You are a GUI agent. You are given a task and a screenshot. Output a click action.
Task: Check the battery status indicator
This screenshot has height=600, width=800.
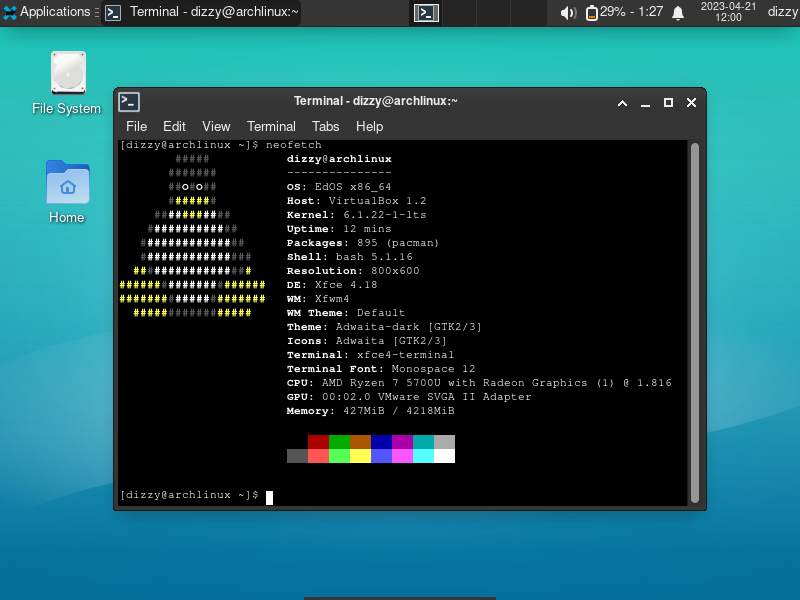tap(624, 12)
